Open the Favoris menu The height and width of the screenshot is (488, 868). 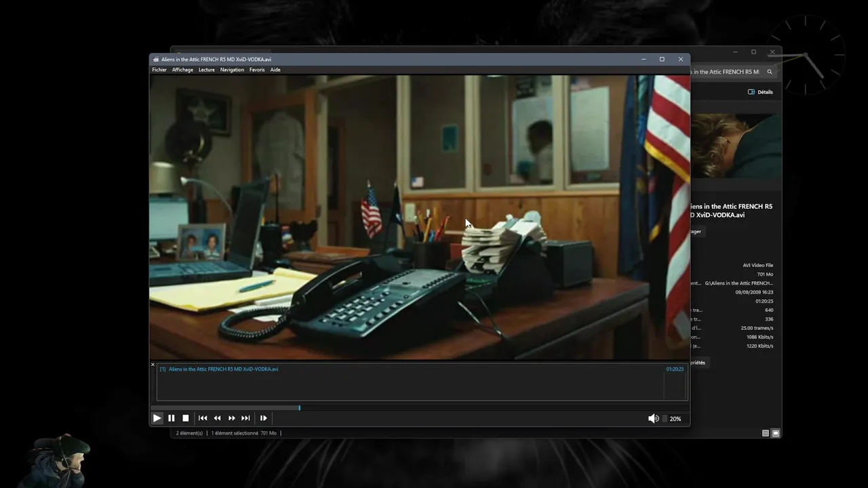pyautogui.click(x=257, y=70)
